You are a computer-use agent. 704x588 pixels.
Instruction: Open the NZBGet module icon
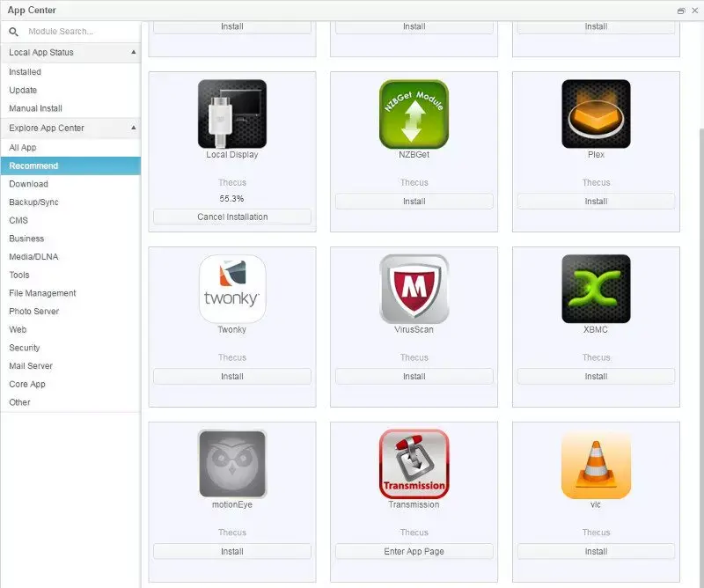pos(414,114)
